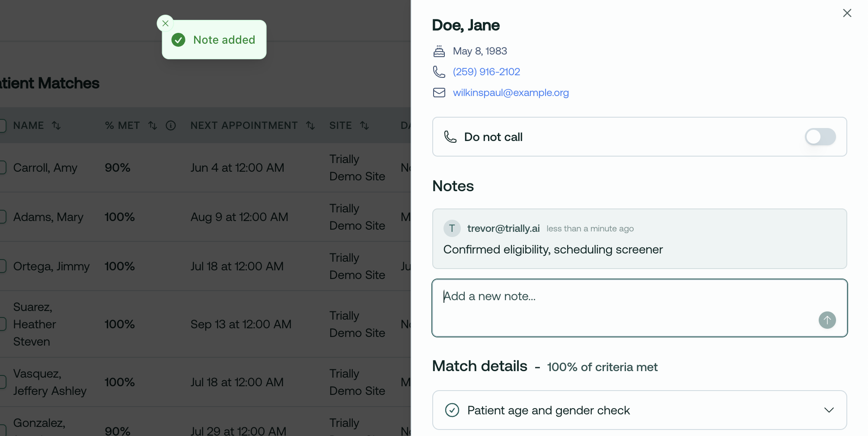
Task: Sort by SITE column arrows
Action: click(x=364, y=125)
